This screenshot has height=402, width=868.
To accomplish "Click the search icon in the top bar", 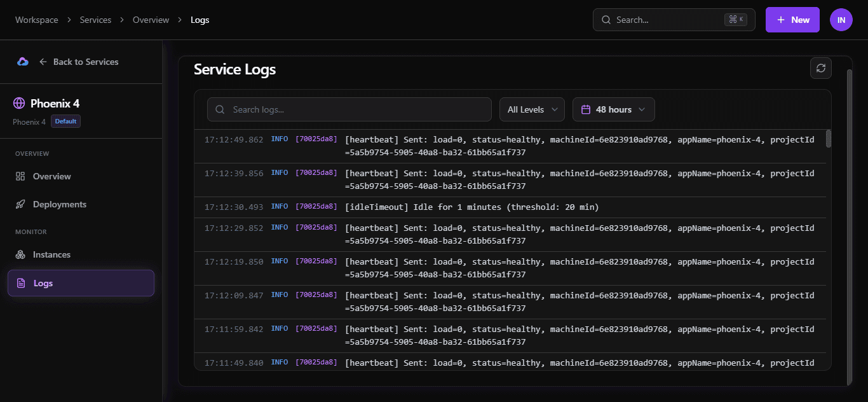I will point(605,20).
